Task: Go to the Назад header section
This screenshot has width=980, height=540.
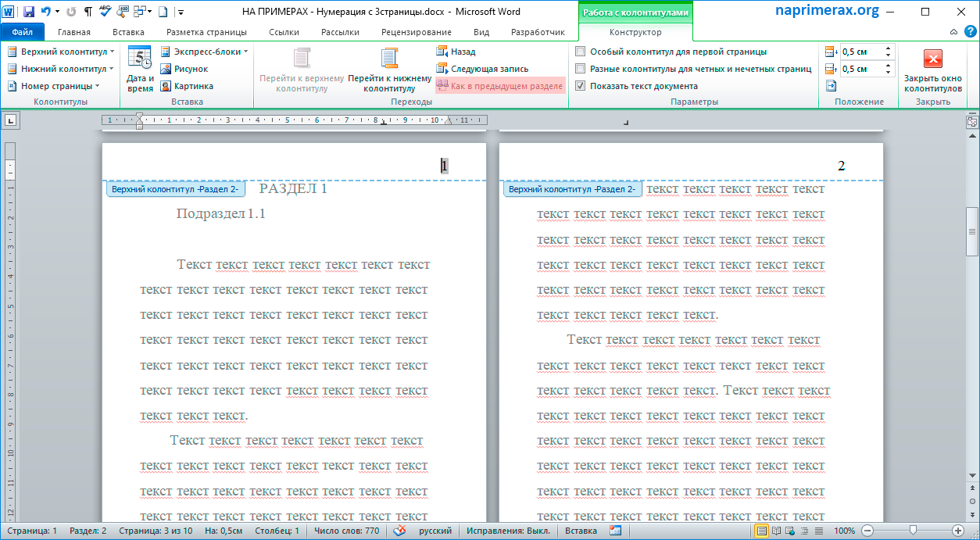Action: [x=456, y=52]
